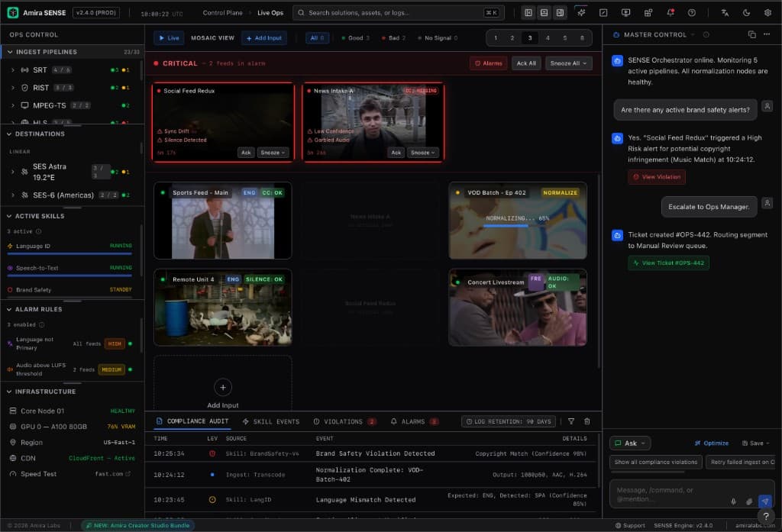Open the Violations tab

[344, 421]
